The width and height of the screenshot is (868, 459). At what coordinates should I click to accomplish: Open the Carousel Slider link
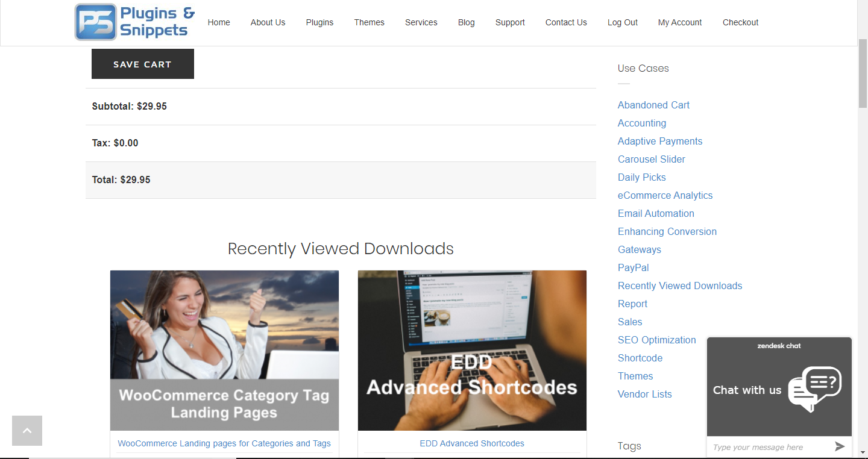(x=652, y=159)
